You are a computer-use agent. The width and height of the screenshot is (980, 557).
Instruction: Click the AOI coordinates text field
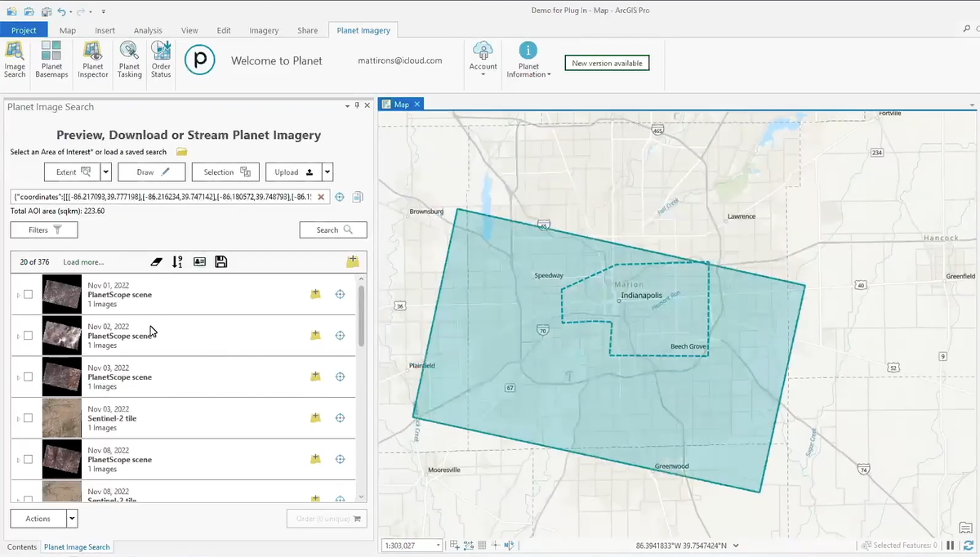coord(163,197)
